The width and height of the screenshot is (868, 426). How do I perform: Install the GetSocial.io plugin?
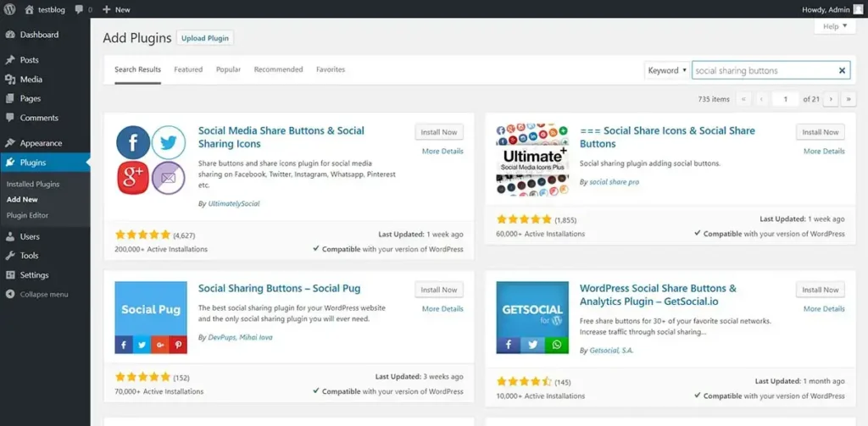click(821, 290)
